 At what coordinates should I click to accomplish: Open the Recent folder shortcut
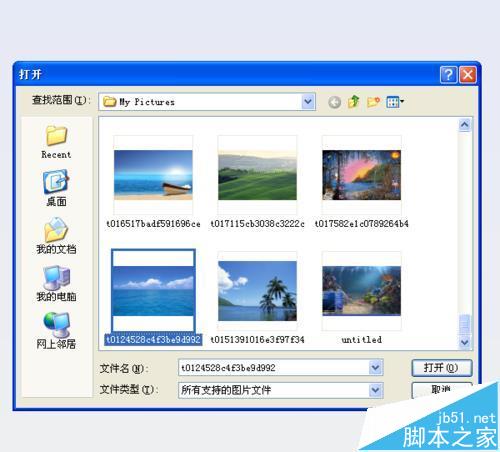click(56, 142)
